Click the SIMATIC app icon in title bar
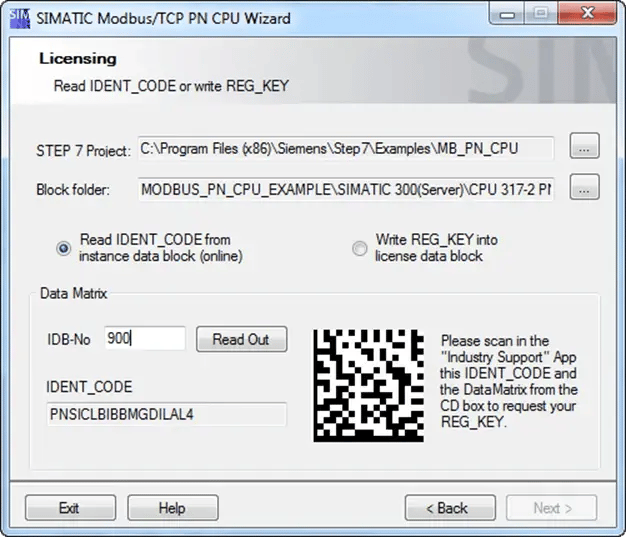The height and width of the screenshot is (537, 626). pyautogui.click(x=20, y=18)
